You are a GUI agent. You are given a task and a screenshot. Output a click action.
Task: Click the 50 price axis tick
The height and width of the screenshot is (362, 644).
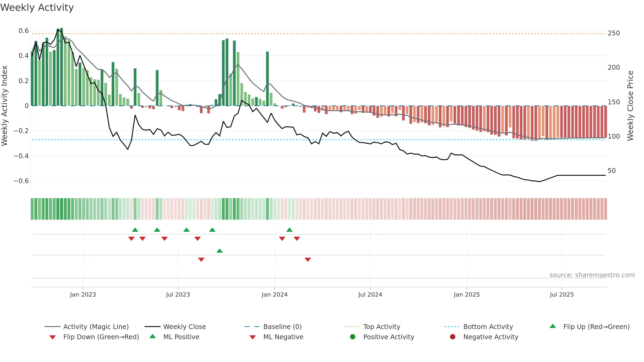612,171
